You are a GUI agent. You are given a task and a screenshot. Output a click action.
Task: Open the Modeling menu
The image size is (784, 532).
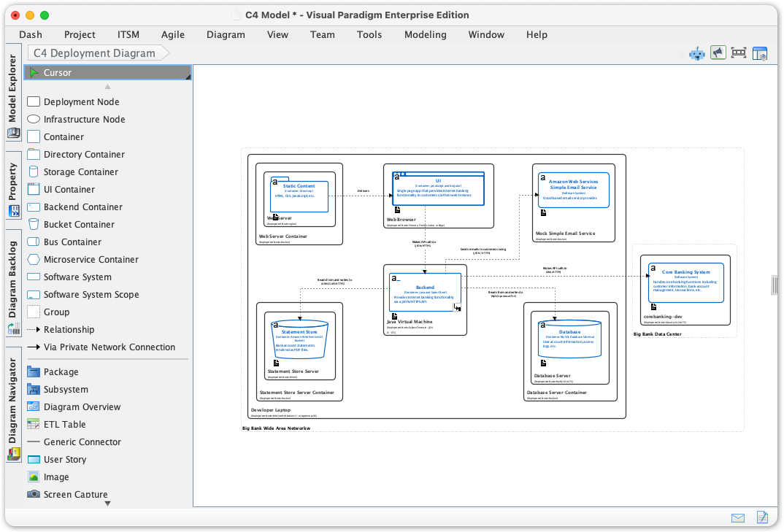pyautogui.click(x=425, y=34)
